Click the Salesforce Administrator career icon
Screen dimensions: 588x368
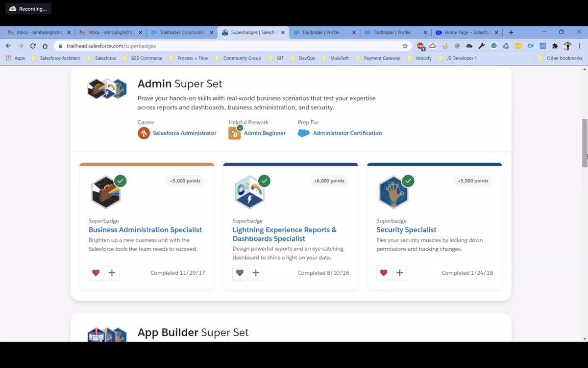pyautogui.click(x=144, y=133)
